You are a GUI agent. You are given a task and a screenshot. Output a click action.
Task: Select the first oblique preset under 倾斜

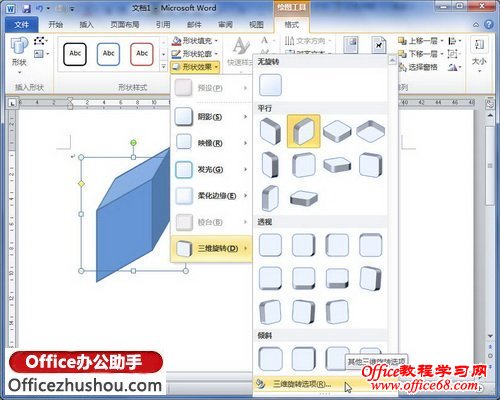pos(270,359)
